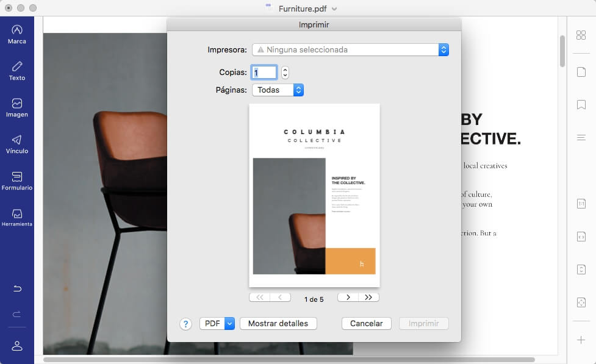The height and width of the screenshot is (364, 596).
Task: Expand the Páginas dropdown showing Todas
Action: click(x=298, y=89)
